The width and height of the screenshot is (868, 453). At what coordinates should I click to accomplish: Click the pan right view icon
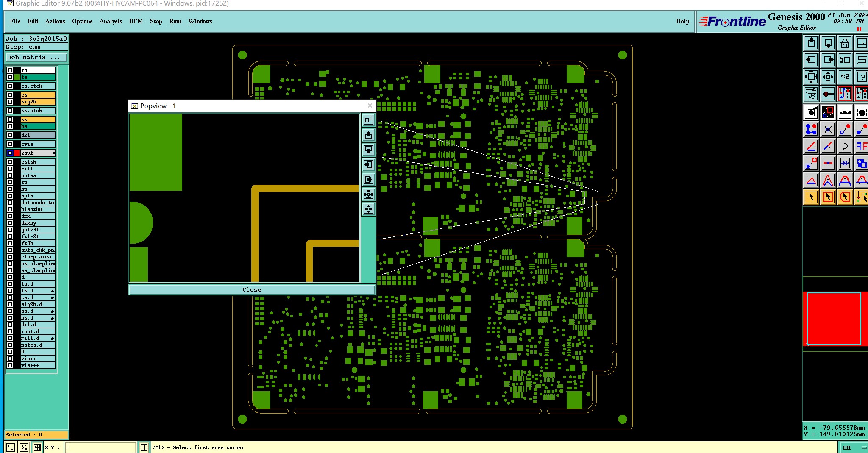pyautogui.click(x=828, y=60)
